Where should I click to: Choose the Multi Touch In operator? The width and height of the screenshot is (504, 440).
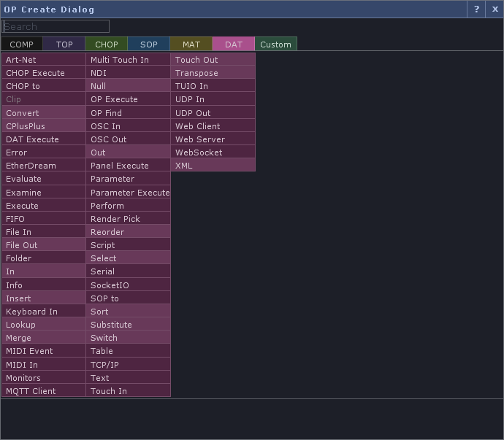pyautogui.click(x=129, y=60)
